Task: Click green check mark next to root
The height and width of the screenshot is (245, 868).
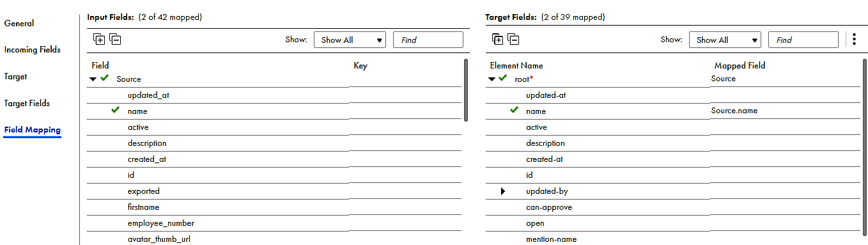Action: pyautogui.click(x=503, y=79)
